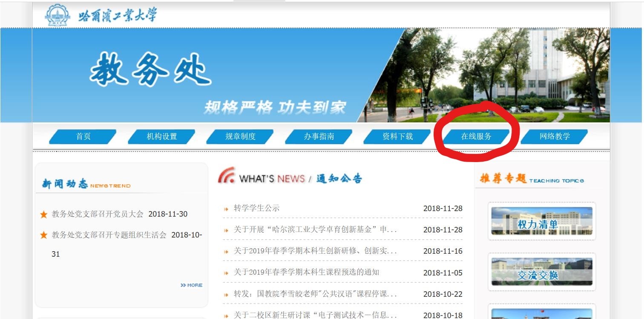This screenshot has width=644, height=319.
Task: Open news 教务处党支部召开党员大会
Action: tap(98, 214)
